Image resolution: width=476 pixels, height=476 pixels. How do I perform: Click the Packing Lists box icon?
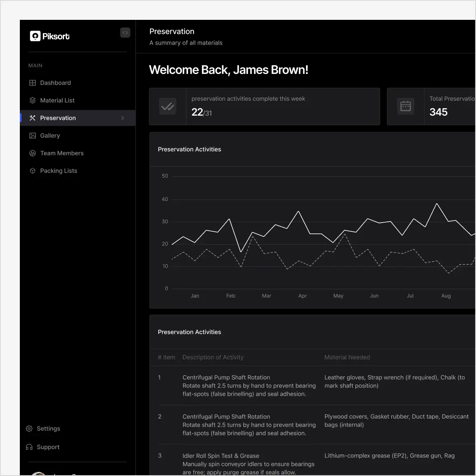[x=33, y=171]
